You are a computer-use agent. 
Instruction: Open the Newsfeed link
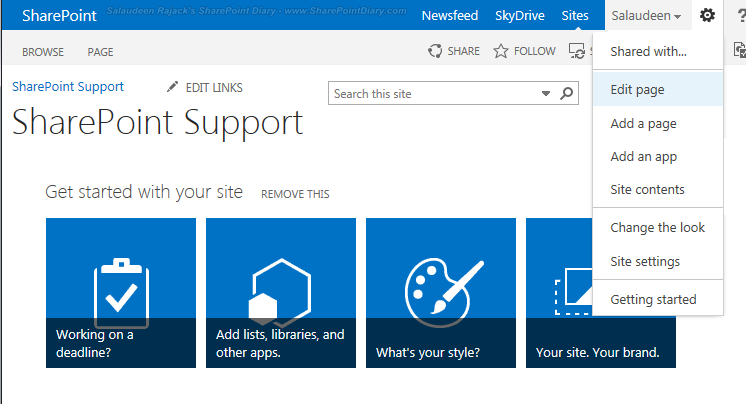click(450, 16)
